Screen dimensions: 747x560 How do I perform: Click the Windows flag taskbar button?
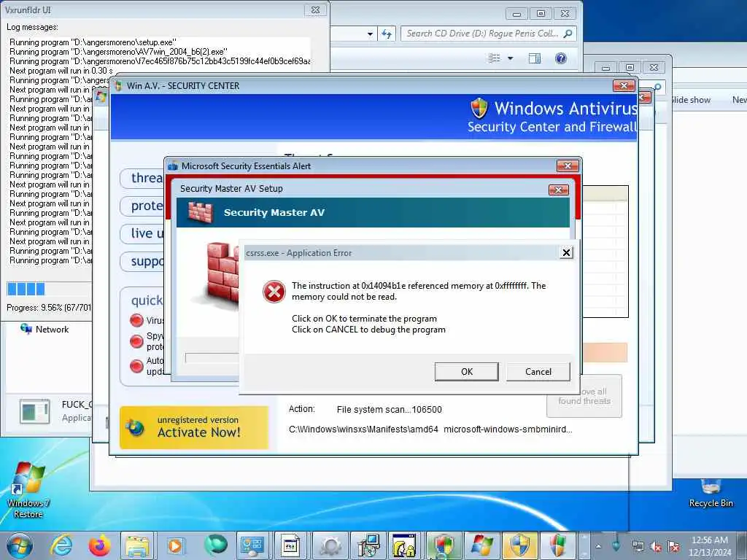click(481, 546)
